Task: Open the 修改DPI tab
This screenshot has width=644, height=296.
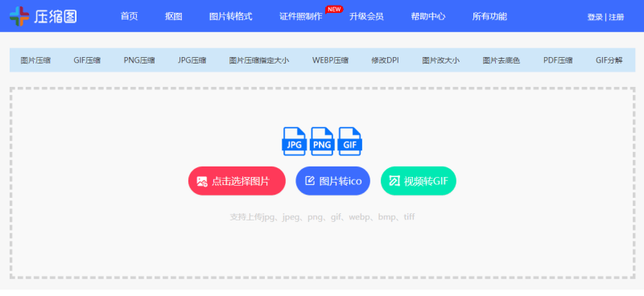Action: pos(386,60)
